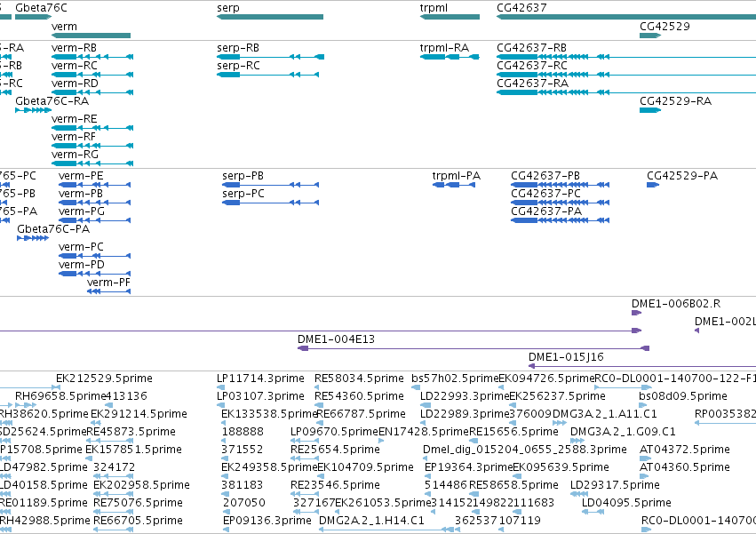Click the trpml gene label
The image size is (756, 534).
pyautogui.click(x=434, y=8)
